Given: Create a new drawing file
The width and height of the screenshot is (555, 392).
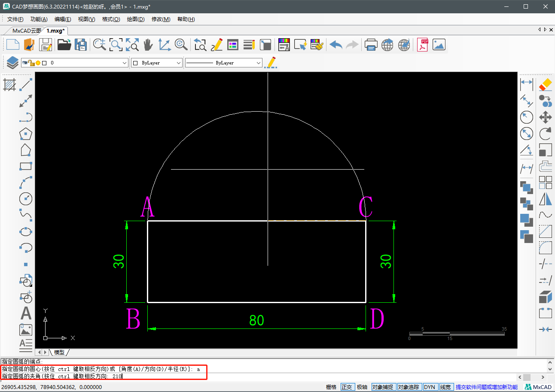Looking at the screenshot, I should point(12,45).
